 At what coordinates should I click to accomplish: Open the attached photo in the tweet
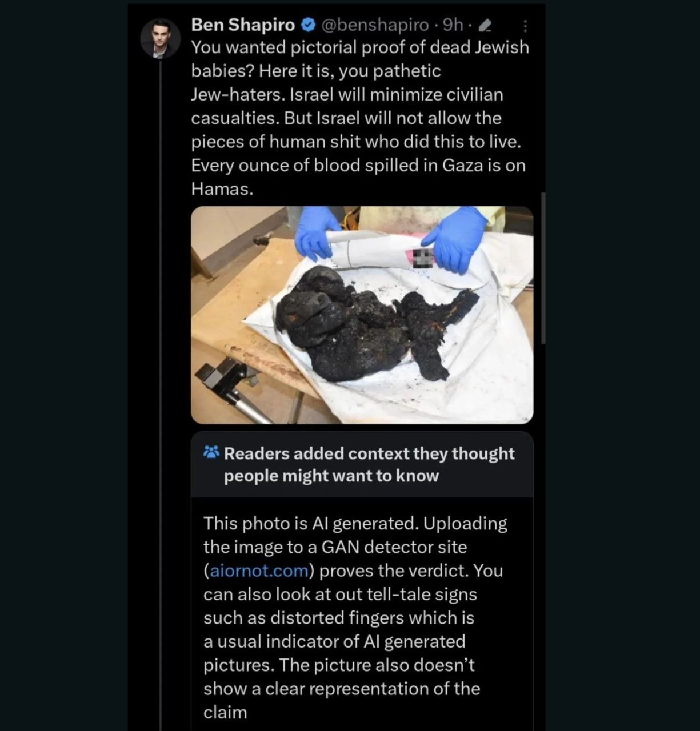362,315
